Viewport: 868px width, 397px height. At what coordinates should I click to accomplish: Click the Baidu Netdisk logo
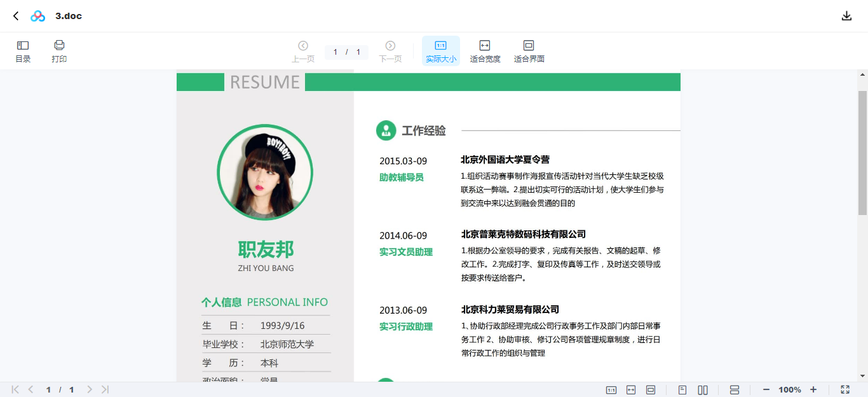pyautogui.click(x=37, y=15)
